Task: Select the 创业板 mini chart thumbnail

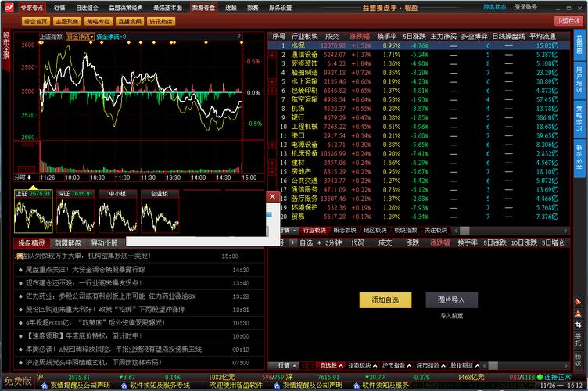Action: [160, 212]
